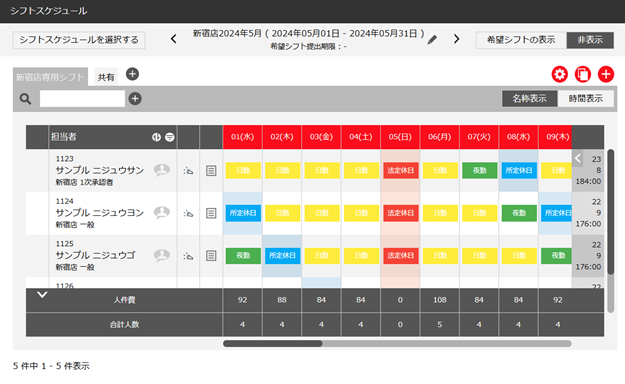Select 日勤 shift for 1123 on 01(水)
The height and width of the screenshot is (384, 625).
(243, 171)
